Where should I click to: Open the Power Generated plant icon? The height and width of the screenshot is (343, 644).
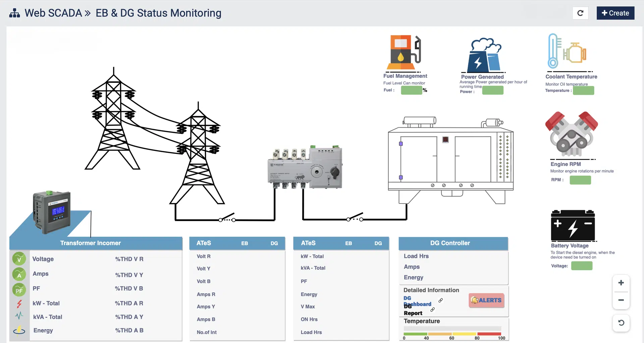[x=484, y=55]
